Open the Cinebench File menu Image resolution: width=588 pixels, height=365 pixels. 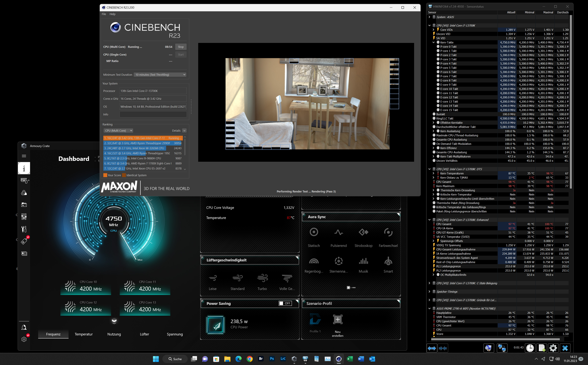(104, 14)
